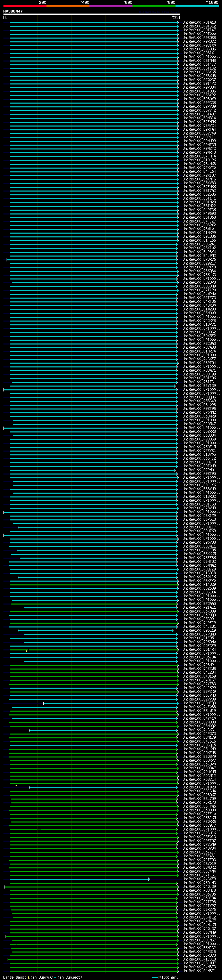222x980 pixels.
Task: Click the UniRef100_Q6EE85 entry
Action: [x=199, y=550]
